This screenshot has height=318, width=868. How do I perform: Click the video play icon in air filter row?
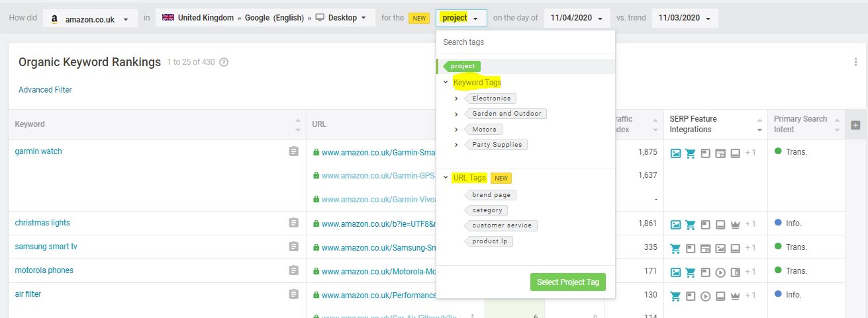coord(705,296)
